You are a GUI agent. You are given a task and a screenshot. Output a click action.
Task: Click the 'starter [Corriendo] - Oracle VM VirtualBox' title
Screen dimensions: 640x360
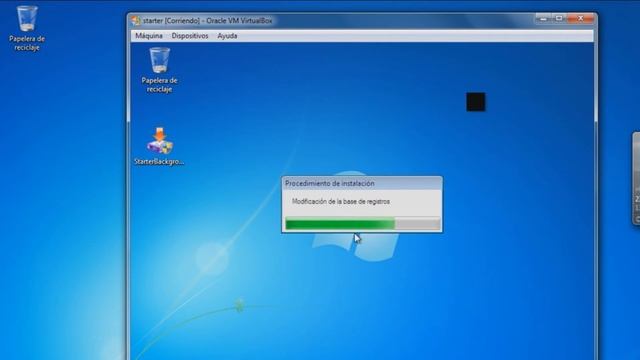coord(208,20)
